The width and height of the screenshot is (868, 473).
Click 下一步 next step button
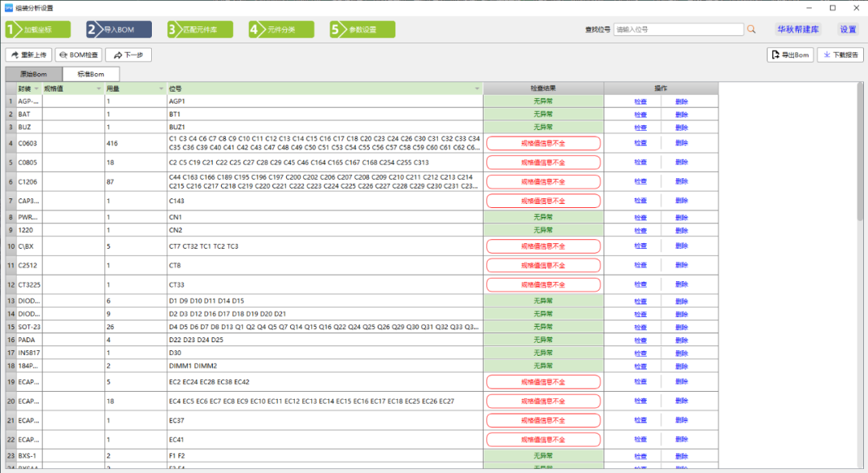pyautogui.click(x=129, y=55)
